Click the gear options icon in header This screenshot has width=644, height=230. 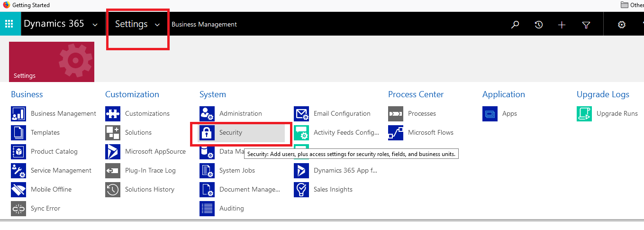click(622, 25)
